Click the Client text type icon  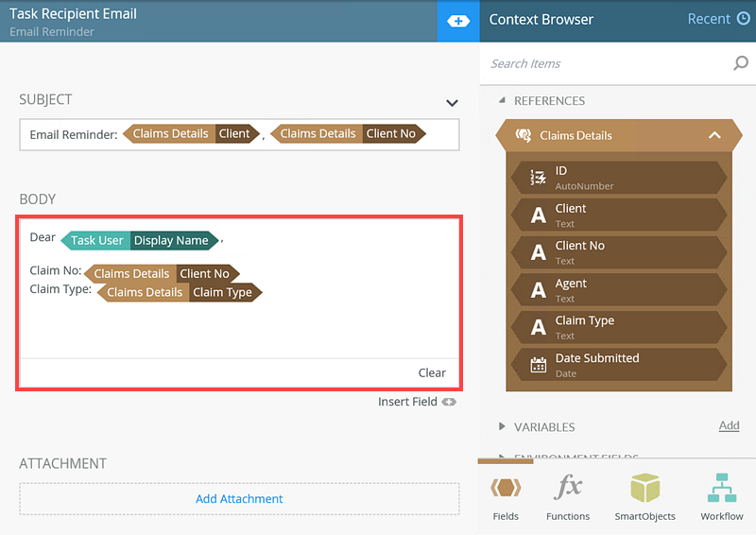[x=538, y=216]
